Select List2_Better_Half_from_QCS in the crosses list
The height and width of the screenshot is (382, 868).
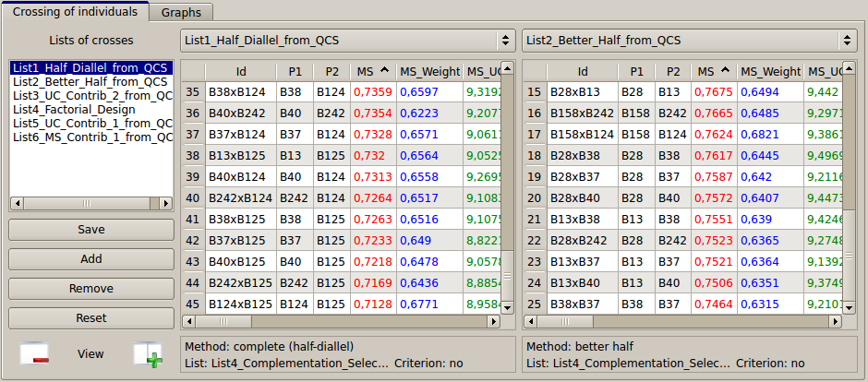point(90,81)
